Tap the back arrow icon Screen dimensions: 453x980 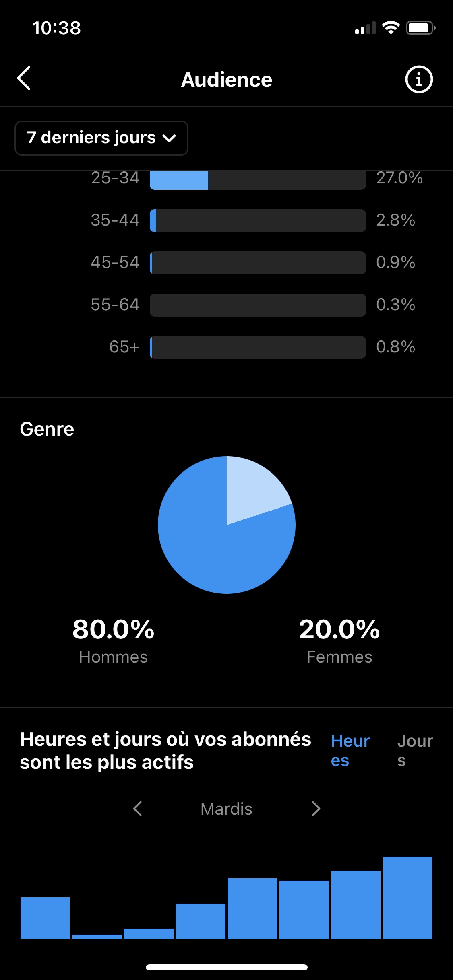tap(24, 78)
